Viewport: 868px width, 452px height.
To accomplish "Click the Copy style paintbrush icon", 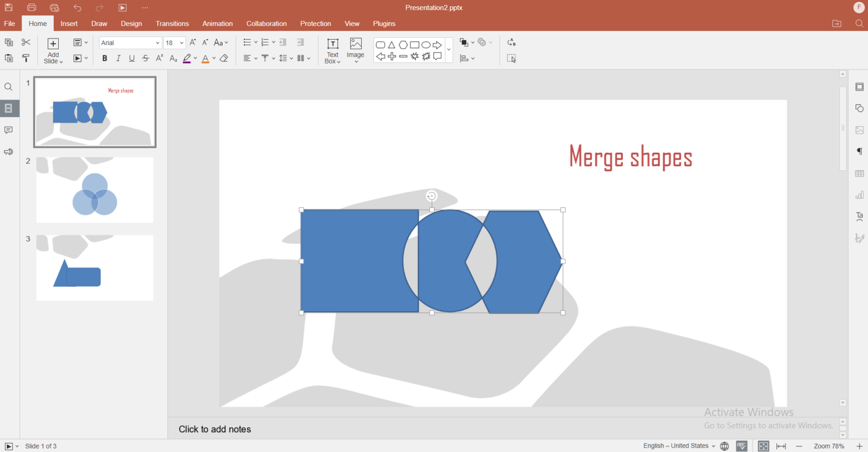I will coord(26,58).
